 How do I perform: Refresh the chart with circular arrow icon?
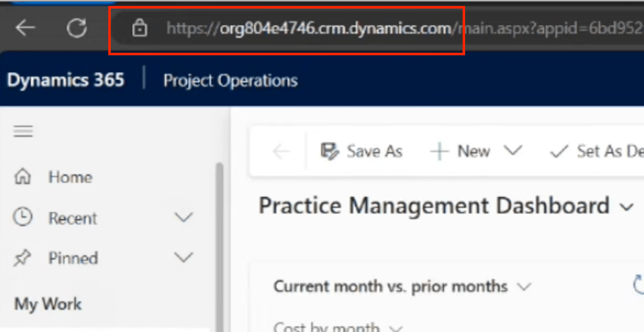coord(638,284)
